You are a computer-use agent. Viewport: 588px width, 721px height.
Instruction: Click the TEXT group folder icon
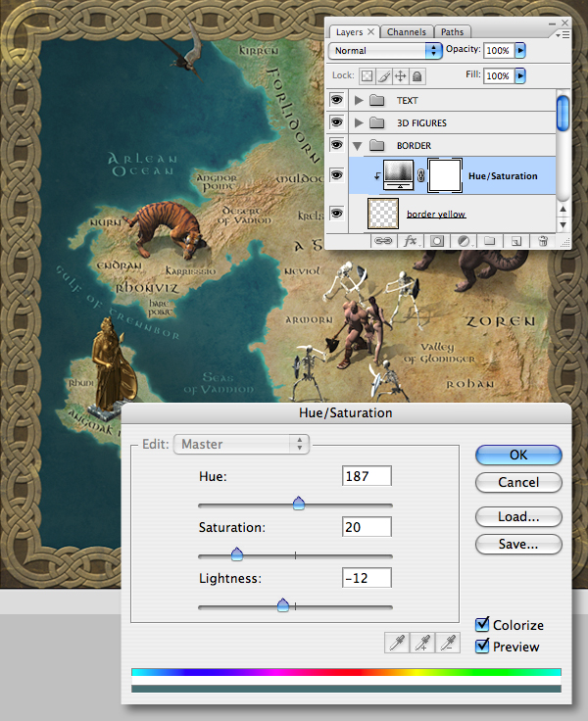[x=377, y=100]
